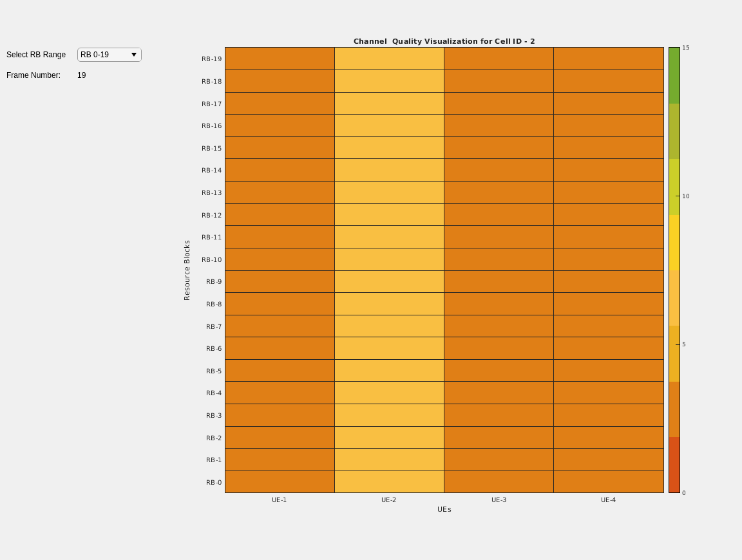
Task: Click the RB-7 axis label
Action: [x=214, y=326]
